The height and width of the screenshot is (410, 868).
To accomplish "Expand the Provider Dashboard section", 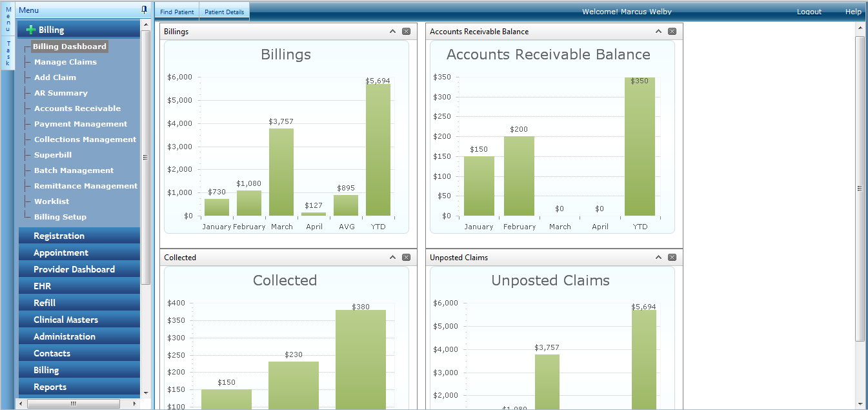I will (79, 269).
